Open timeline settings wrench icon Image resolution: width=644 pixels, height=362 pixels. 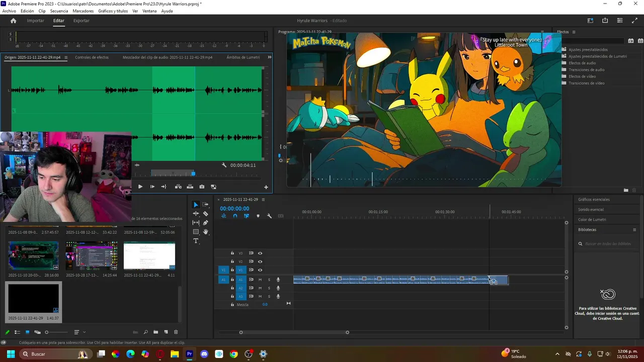pyautogui.click(x=269, y=216)
